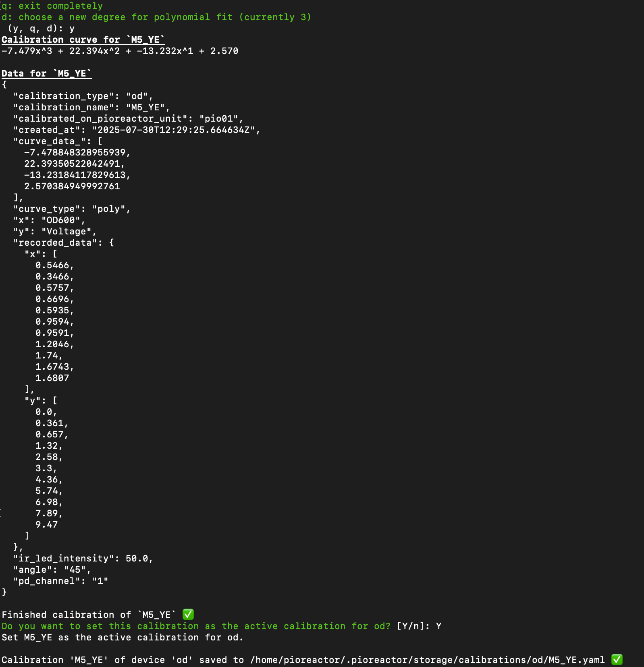
Task: Click the polynomial equation line
Action: (x=120, y=51)
